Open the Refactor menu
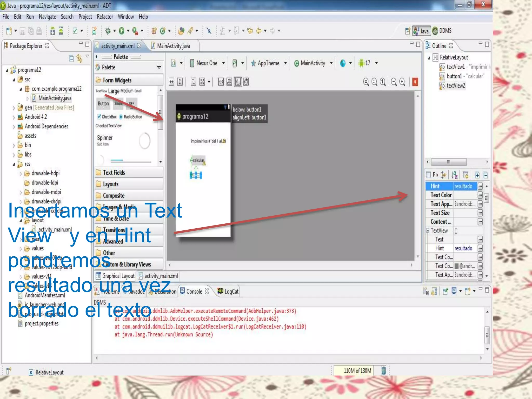Screen dimensions: 532x399 tap(105, 17)
